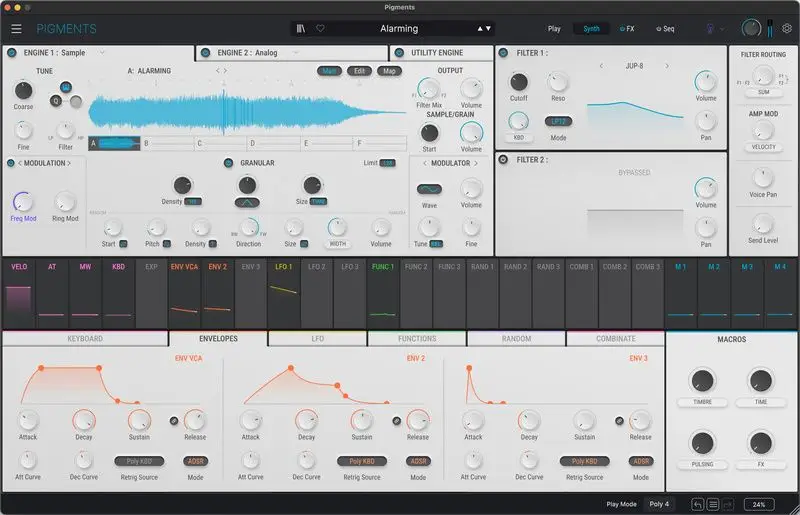The width and height of the screenshot is (800, 515).
Task: Toggle Granular section power button
Action: click(x=229, y=163)
